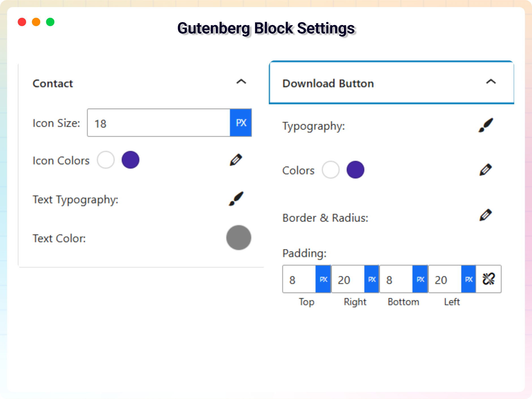Click the Download Button Typography brush icon
Viewport: 532px width, 399px height.
pos(486,125)
